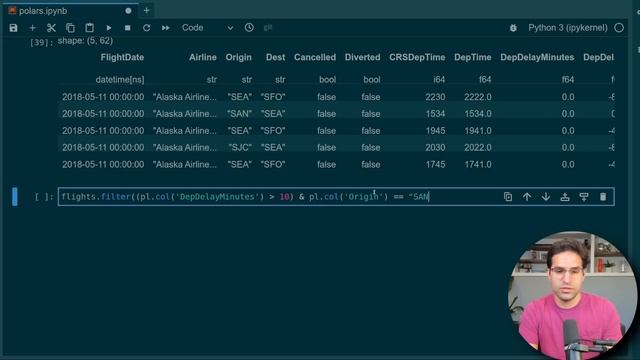Switch kernel via Python 3 (ipykernel) label
The width and height of the screenshot is (640, 360).
[x=568, y=28]
